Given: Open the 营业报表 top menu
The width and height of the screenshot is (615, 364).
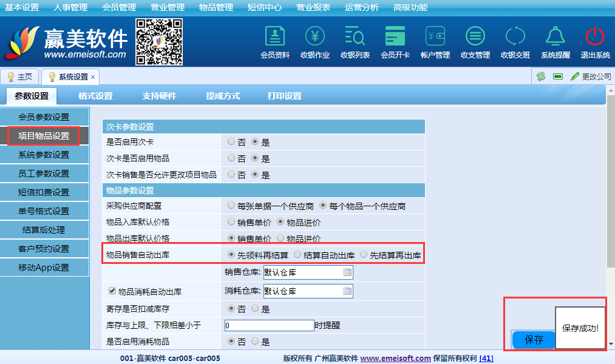Looking at the screenshot, I should (x=313, y=7).
